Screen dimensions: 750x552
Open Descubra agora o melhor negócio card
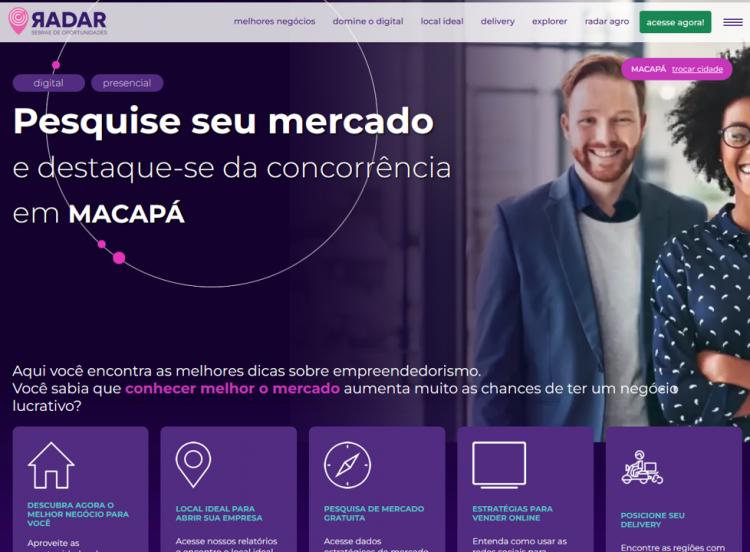tap(78, 514)
